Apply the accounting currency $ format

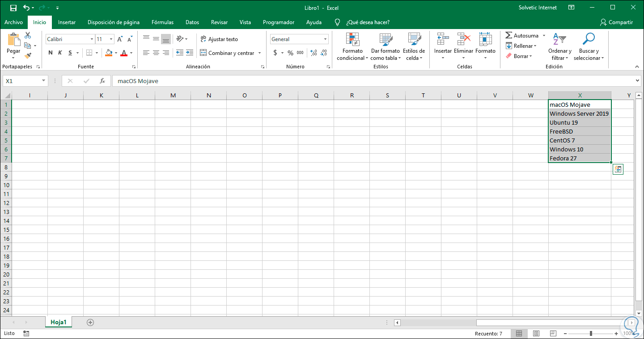coord(275,53)
